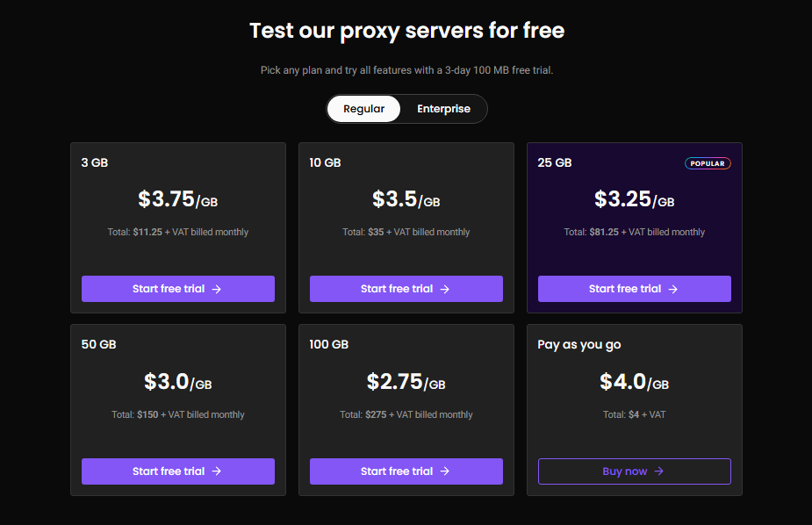Click the arrow icon in 100 GB trial button
This screenshot has height=525, width=812.
445,471
